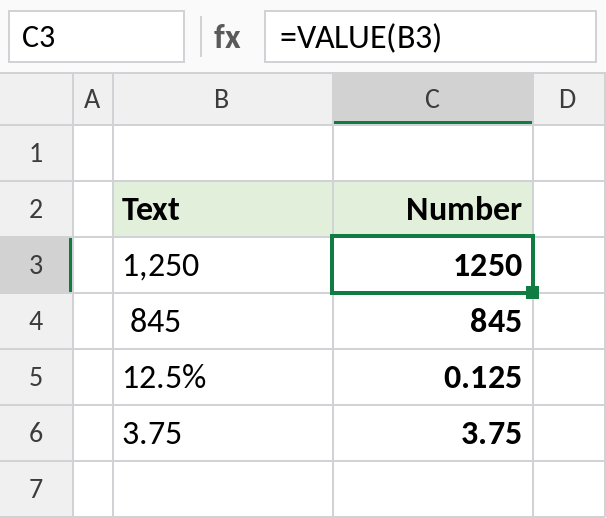The image size is (606, 518).
Task: Select row 3 header
Action: coord(36,265)
